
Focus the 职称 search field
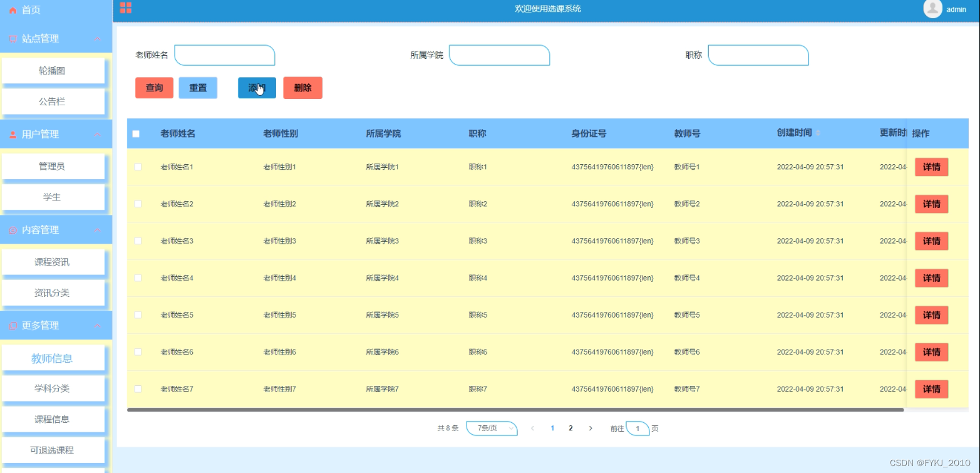[x=758, y=55]
